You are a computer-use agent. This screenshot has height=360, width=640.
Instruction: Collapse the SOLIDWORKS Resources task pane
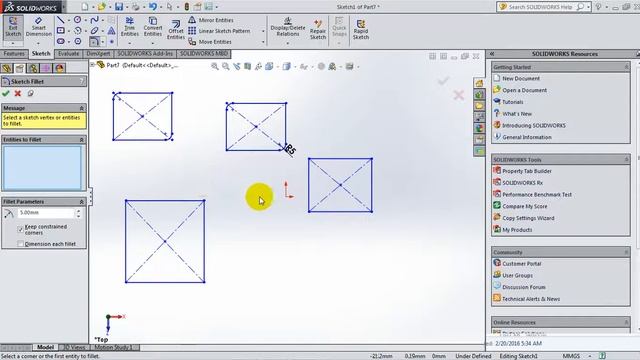coord(492,54)
